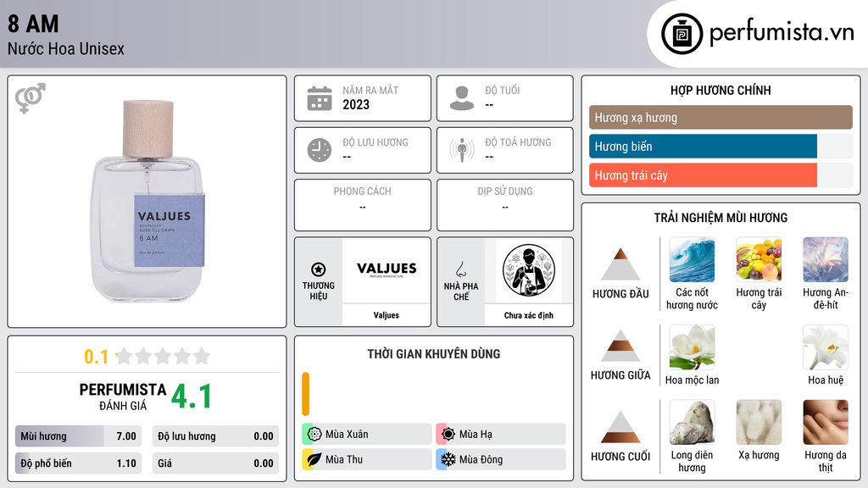Click the Mùa Hạ season label
Screen dimensions: 868x488
tap(476, 435)
